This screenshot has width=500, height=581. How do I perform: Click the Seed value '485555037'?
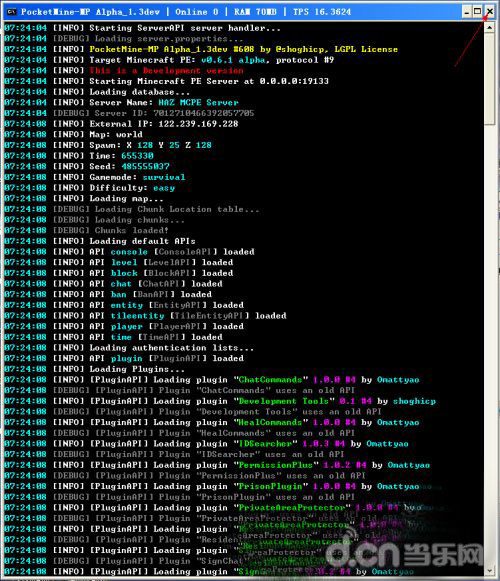point(145,166)
